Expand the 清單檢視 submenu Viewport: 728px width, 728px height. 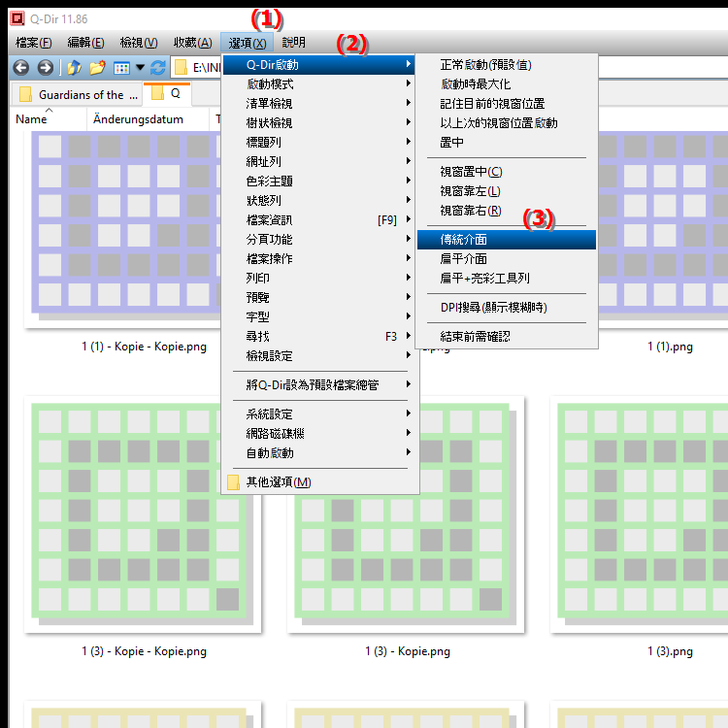[x=319, y=104]
